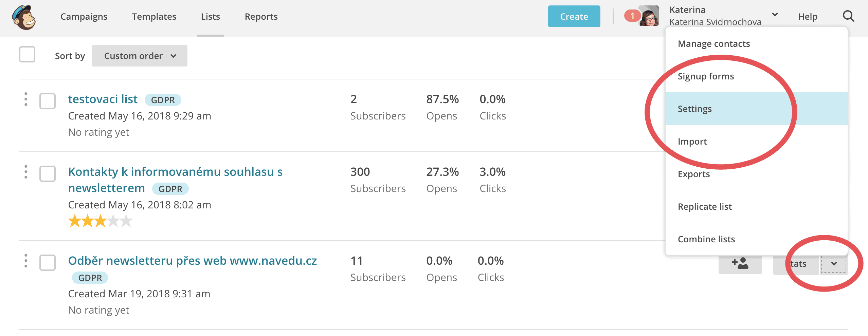Screen dimensions: 868x336
Task: Click the add subscriber person icon
Action: 740,263
